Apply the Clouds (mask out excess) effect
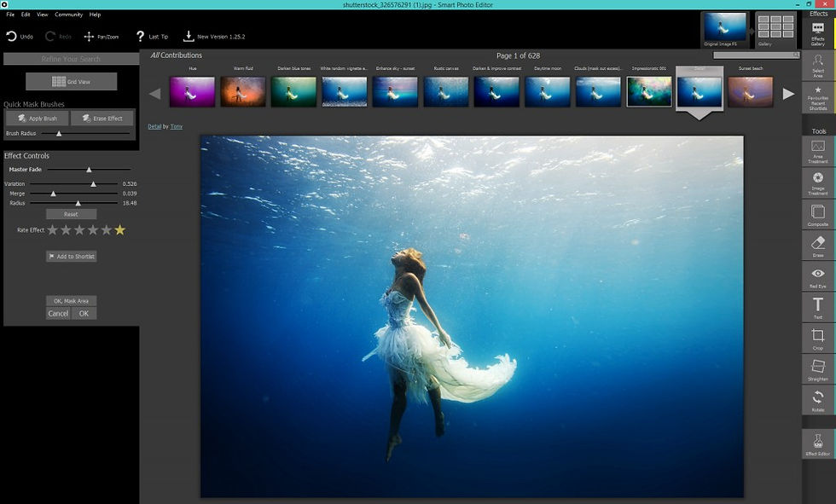The image size is (836, 504). (x=598, y=91)
